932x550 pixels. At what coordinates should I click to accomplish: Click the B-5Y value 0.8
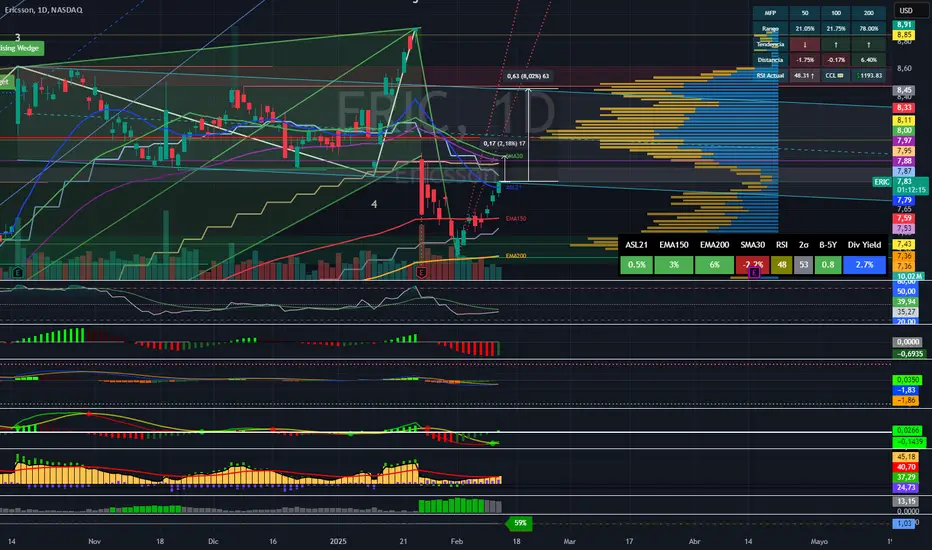coord(827,265)
